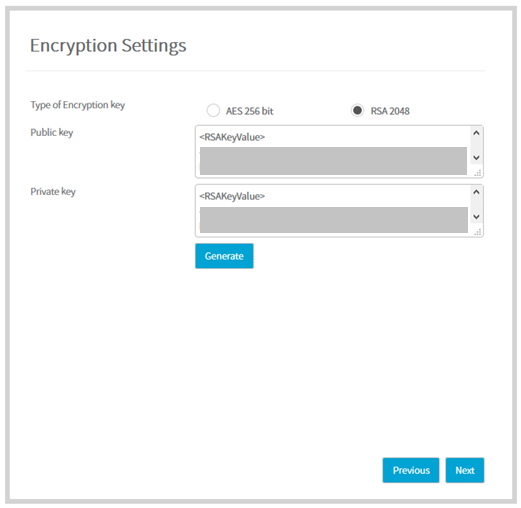This screenshot has width=521, height=508.
Task: Select the AES 256 bit radio button
Action: [213, 110]
